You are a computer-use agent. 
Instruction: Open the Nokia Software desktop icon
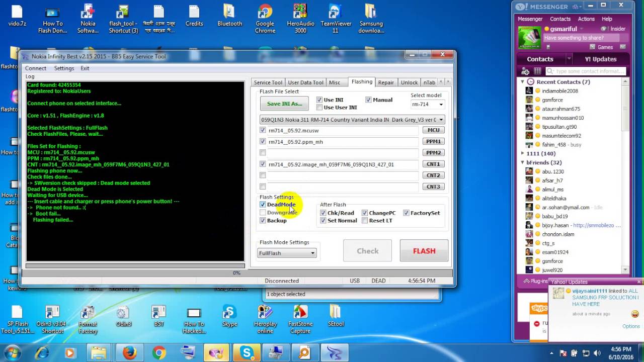coord(88,19)
